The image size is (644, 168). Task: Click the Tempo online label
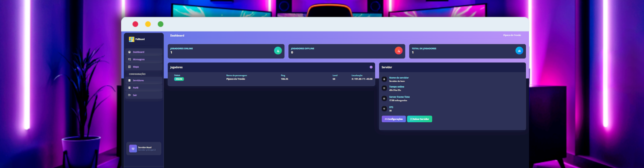pos(396,87)
